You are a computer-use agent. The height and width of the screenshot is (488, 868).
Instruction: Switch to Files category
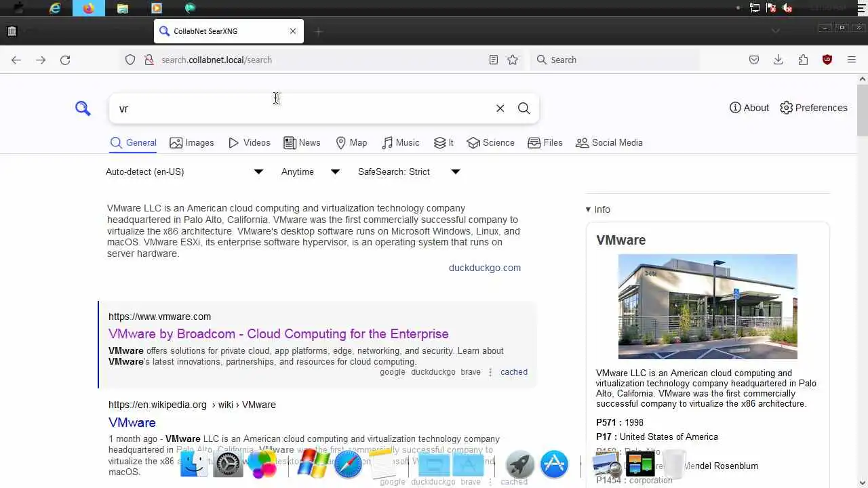click(545, 143)
